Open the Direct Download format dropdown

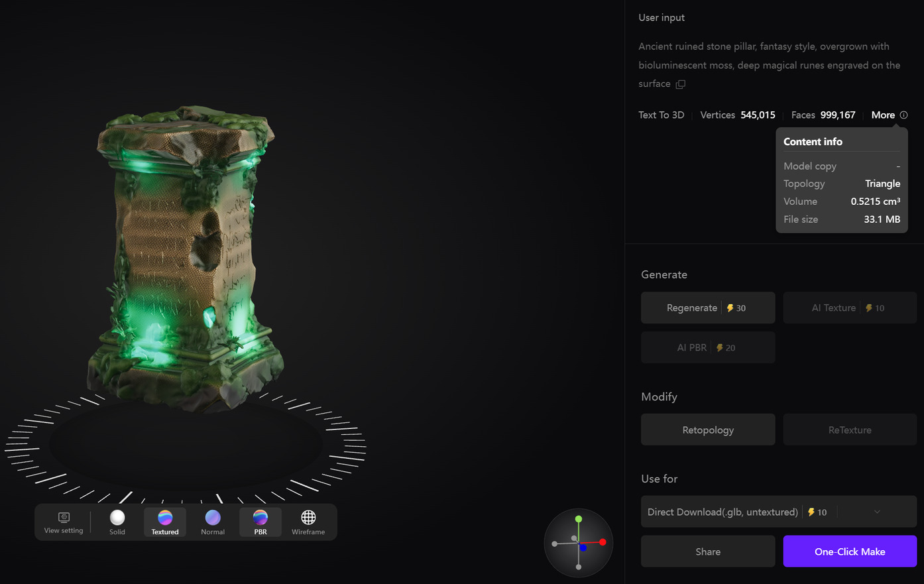[876, 511]
